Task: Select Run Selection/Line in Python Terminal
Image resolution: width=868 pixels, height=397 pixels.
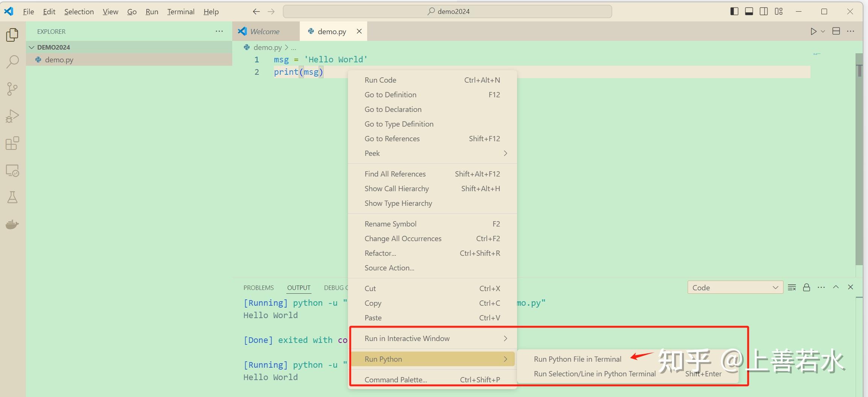Action: click(628, 374)
